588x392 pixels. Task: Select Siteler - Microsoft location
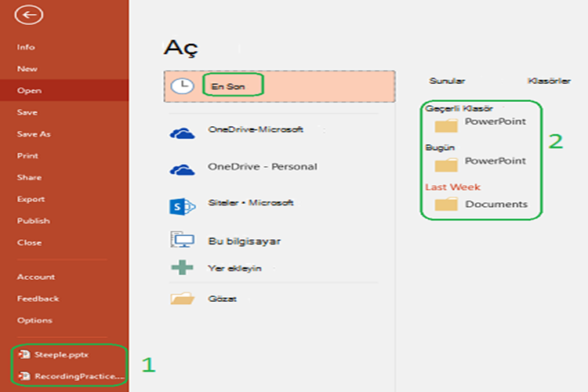point(251,202)
